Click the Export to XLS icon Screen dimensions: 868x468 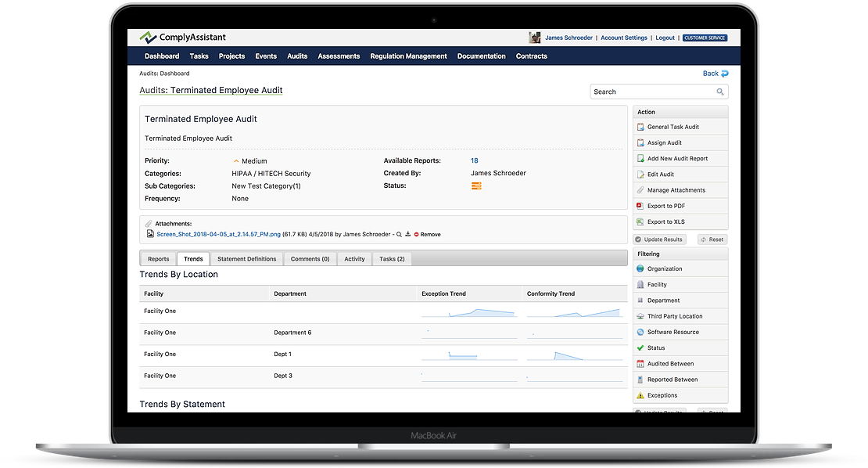point(640,222)
